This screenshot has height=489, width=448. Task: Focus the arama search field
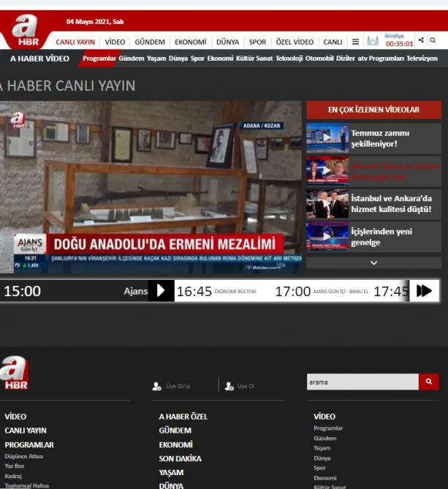click(x=362, y=382)
